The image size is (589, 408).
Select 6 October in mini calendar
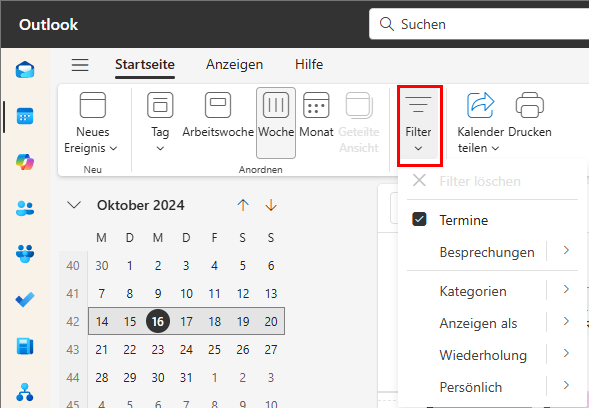271,266
